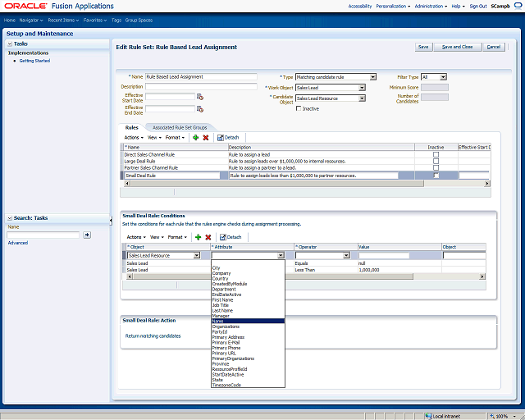Open the Personalization menu
This screenshot has height=420, width=525.
click(393, 6)
